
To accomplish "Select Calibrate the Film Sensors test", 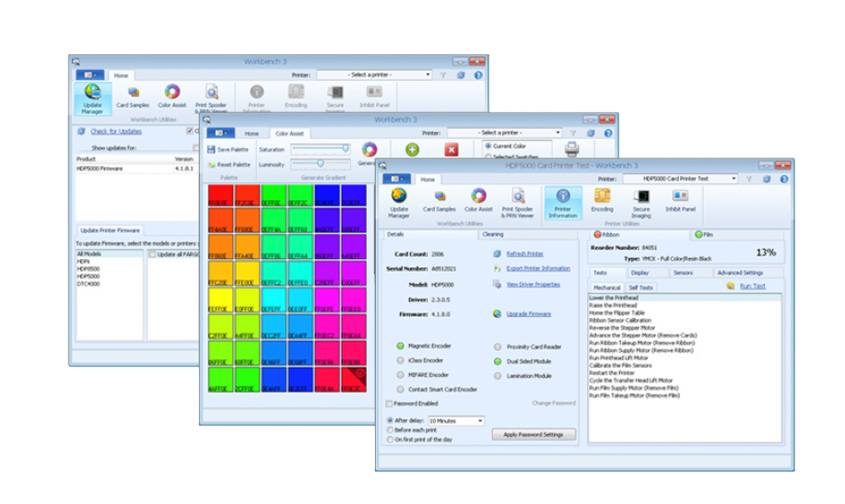I will click(x=620, y=366).
